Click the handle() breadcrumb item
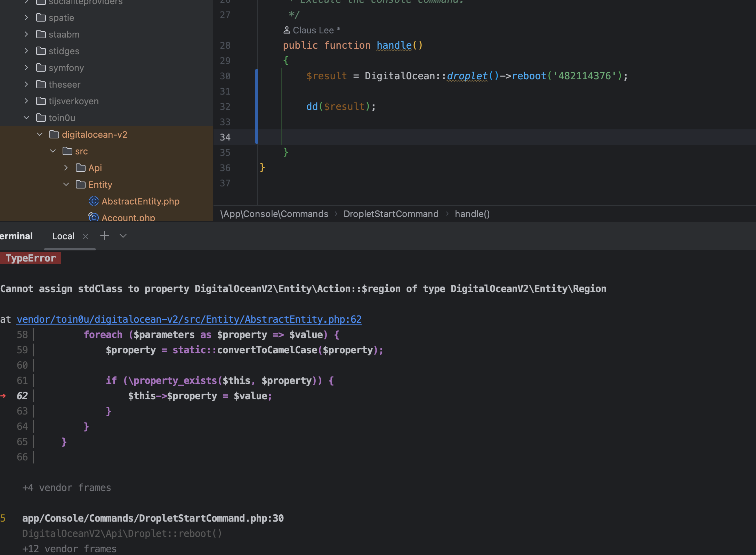The height and width of the screenshot is (555, 756). click(x=472, y=214)
